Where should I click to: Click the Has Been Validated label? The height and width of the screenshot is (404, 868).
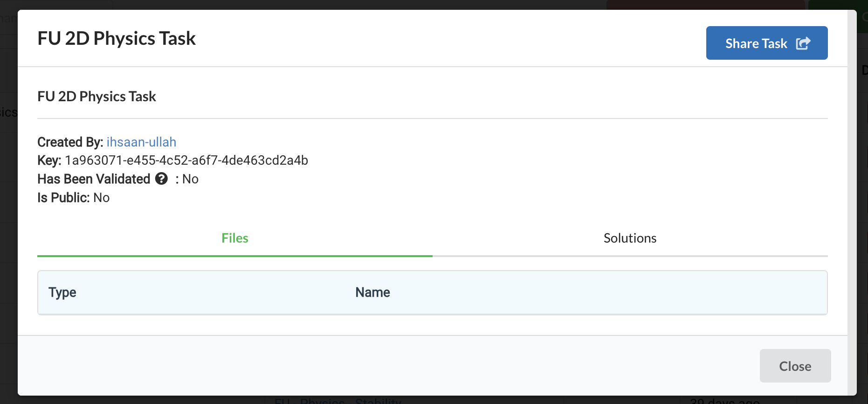coord(93,179)
